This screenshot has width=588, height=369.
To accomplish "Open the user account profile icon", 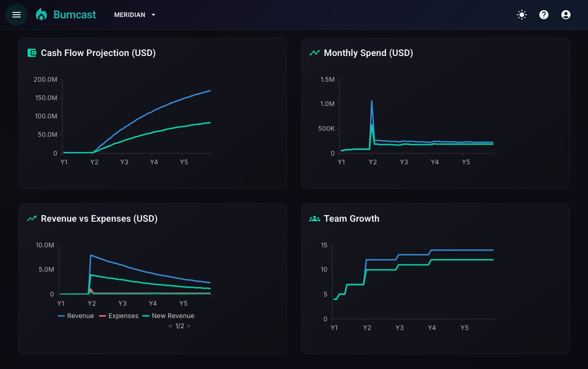I will 566,15.
